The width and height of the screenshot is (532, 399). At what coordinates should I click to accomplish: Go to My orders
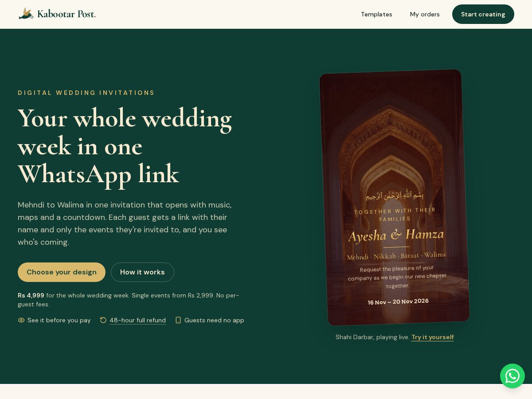[425, 14]
